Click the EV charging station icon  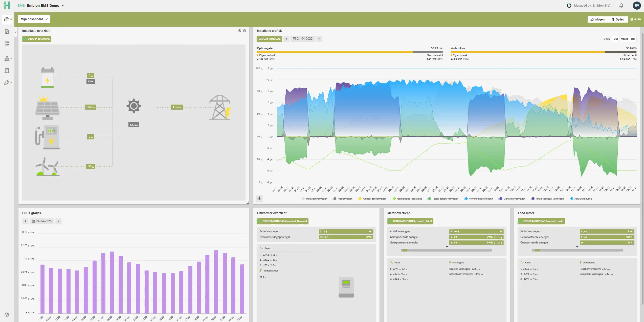48,137
